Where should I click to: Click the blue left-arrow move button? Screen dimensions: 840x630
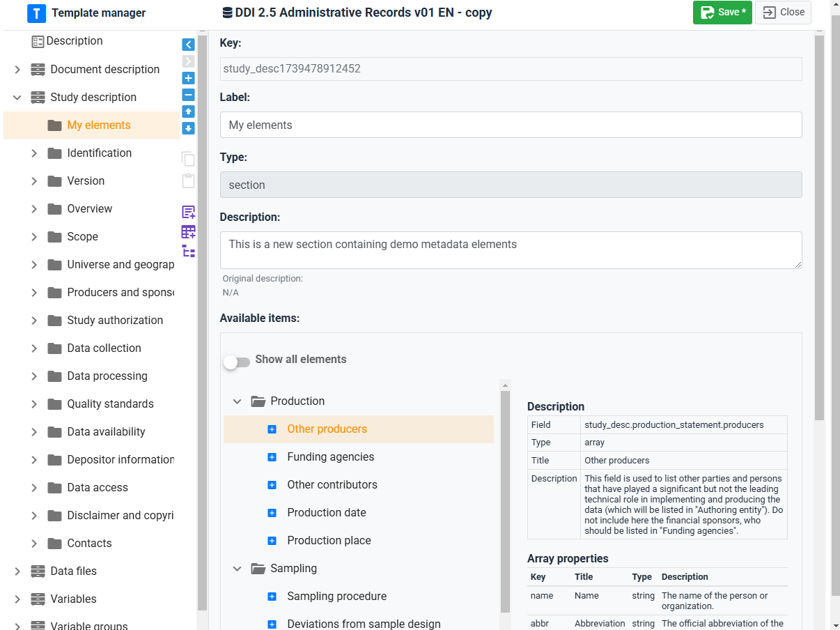click(x=188, y=45)
